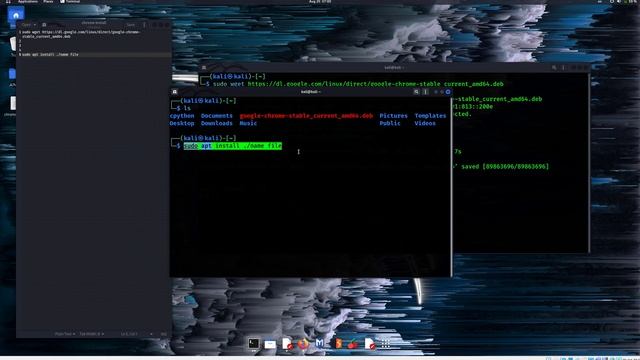Click the dl.google.com URL in back terminal
This screenshot has height=360, width=640.
[x=376, y=84]
